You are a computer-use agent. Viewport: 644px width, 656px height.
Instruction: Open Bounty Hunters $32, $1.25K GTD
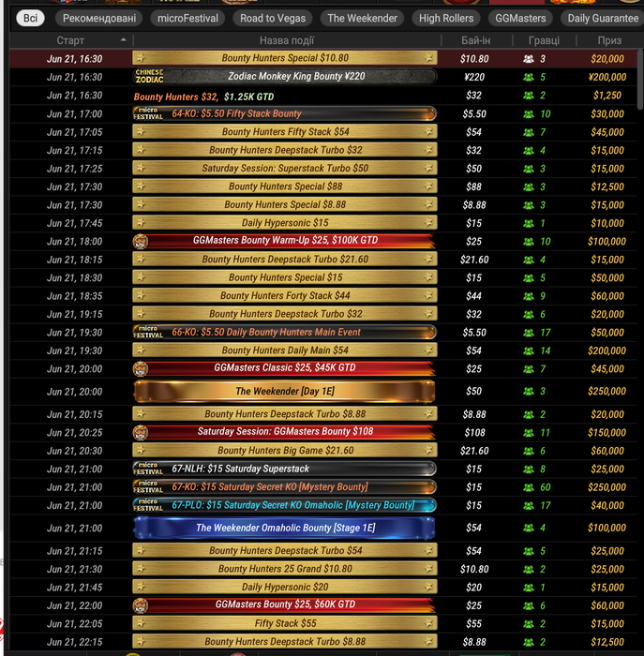pos(203,97)
